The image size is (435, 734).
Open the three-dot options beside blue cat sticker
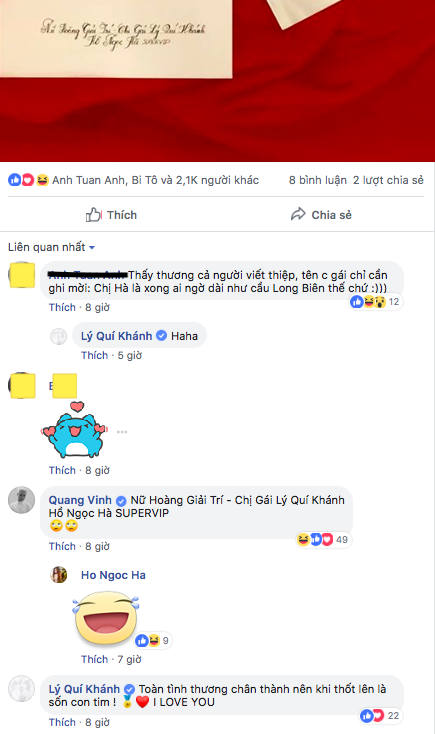(122, 432)
